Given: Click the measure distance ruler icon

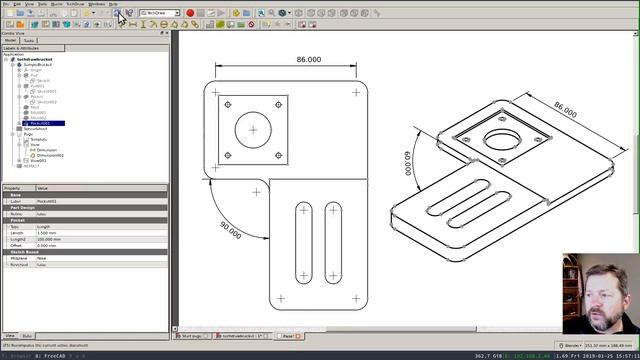Looking at the screenshot, I should click(376, 13).
